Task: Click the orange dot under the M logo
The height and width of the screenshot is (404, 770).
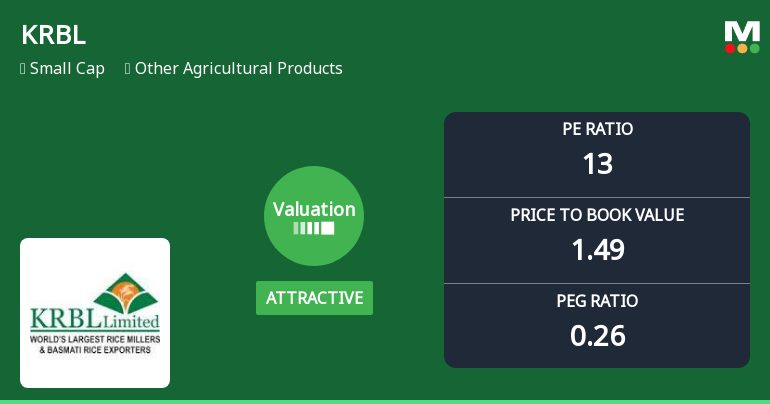Action: click(742, 48)
